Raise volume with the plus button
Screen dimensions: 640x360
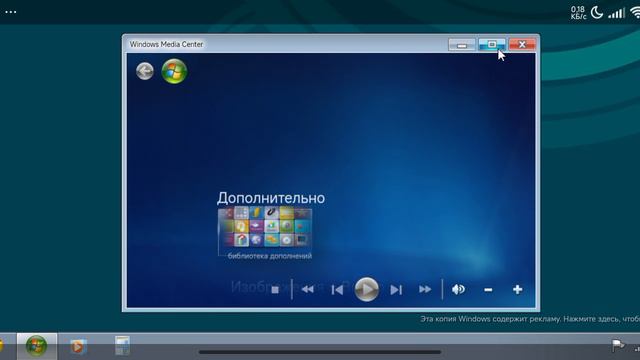[517, 289]
